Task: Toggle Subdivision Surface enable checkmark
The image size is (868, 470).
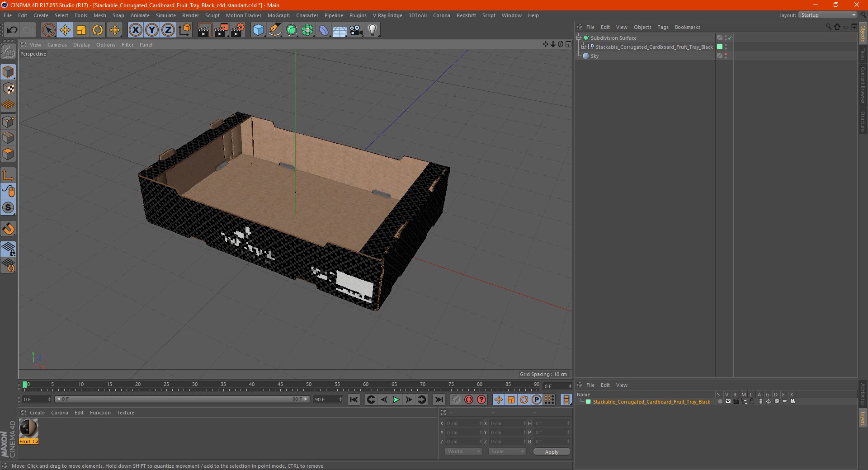Action: coord(730,38)
